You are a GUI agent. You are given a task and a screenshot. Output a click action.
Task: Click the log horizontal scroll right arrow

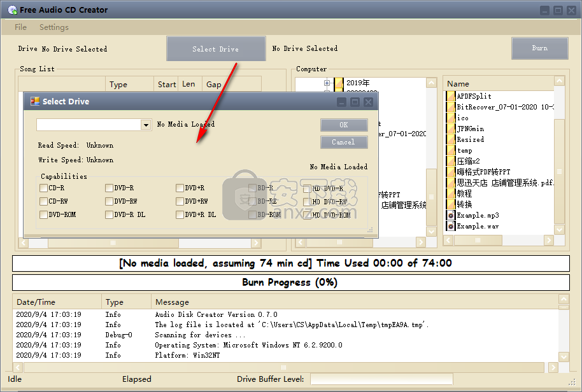pos(553,368)
